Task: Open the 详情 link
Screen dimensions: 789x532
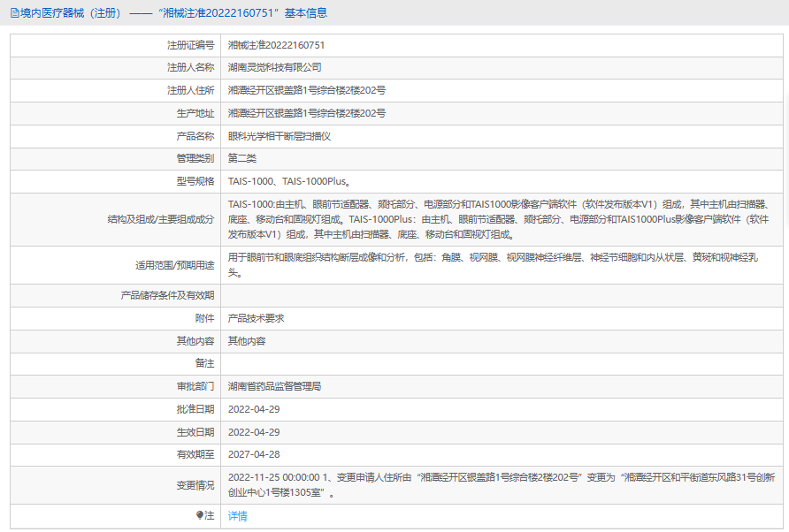Action: pyautogui.click(x=237, y=516)
